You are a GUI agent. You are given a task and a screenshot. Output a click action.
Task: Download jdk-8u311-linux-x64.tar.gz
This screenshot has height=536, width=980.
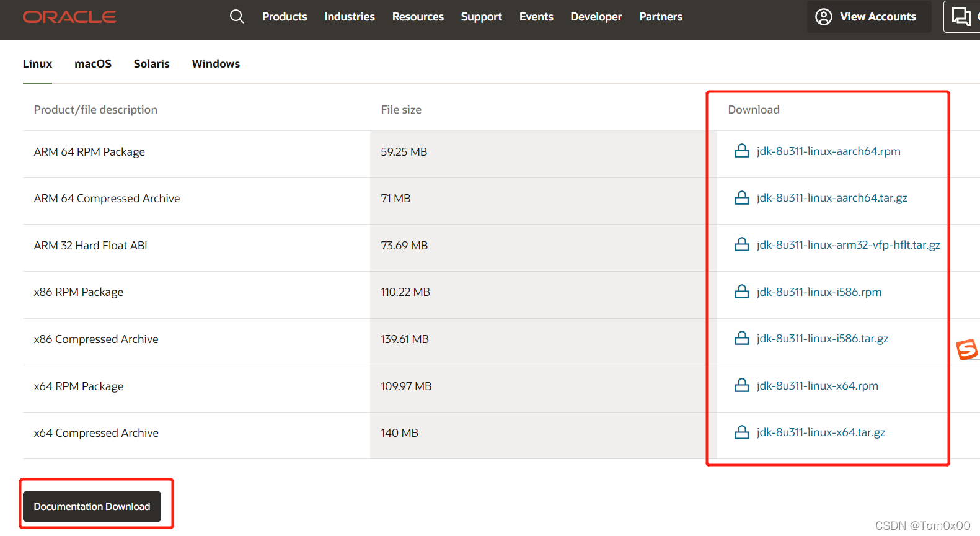[821, 432]
